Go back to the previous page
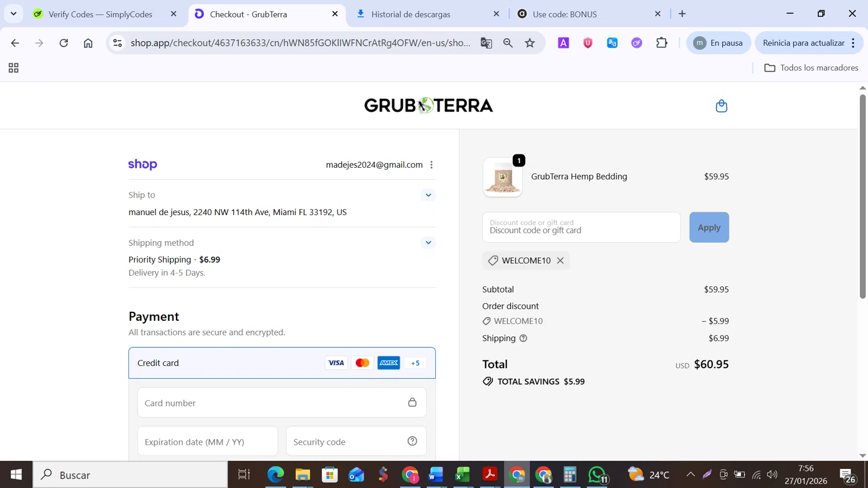The height and width of the screenshot is (488, 868). pos(15,43)
